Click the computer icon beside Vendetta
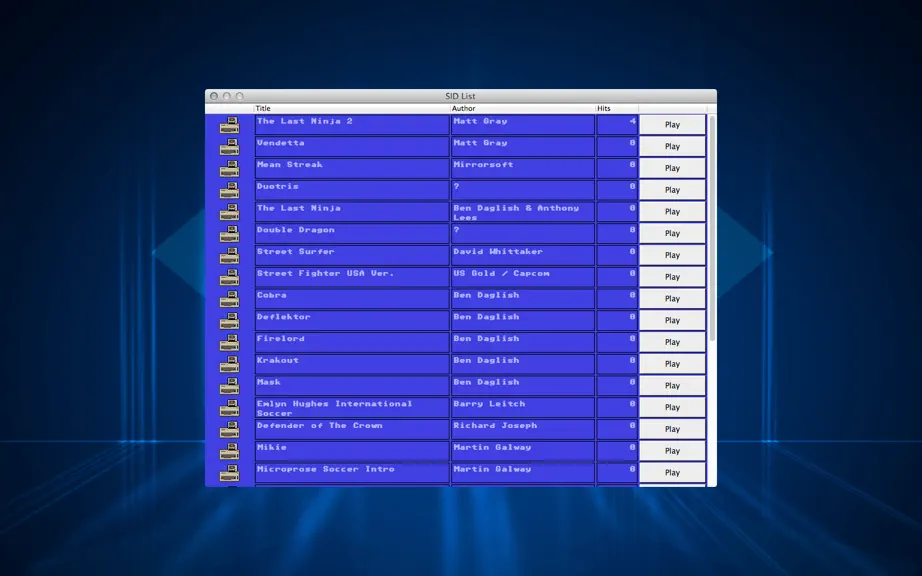The height and width of the screenshot is (576, 922). coord(229,147)
